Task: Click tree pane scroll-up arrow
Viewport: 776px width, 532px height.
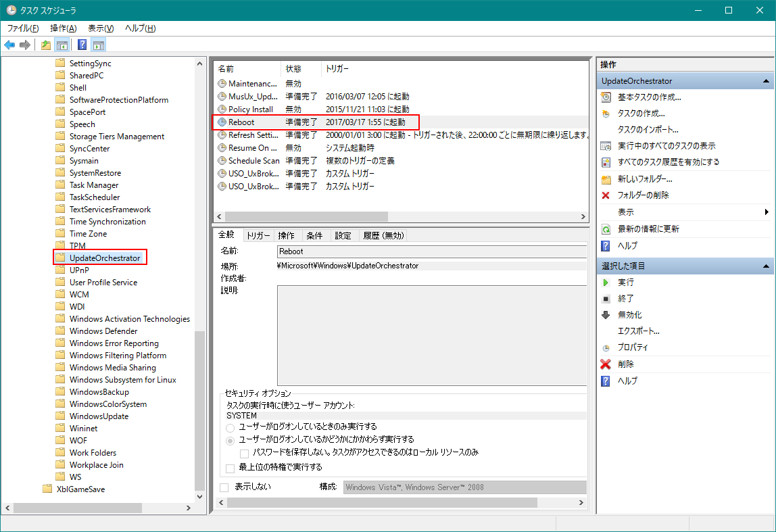Action: 199,64
